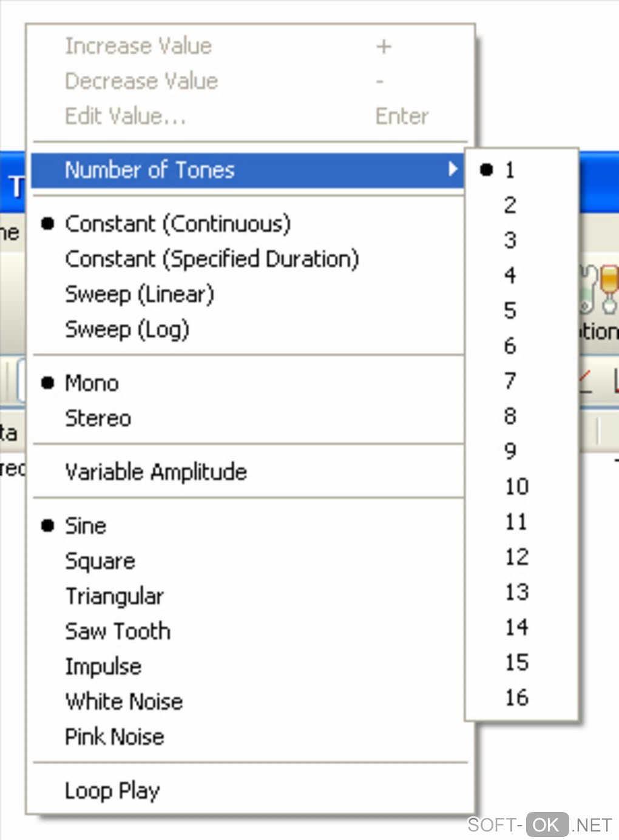The height and width of the screenshot is (840, 619).
Task: Choose 16 tones from the submenu
Action: point(516,697)
